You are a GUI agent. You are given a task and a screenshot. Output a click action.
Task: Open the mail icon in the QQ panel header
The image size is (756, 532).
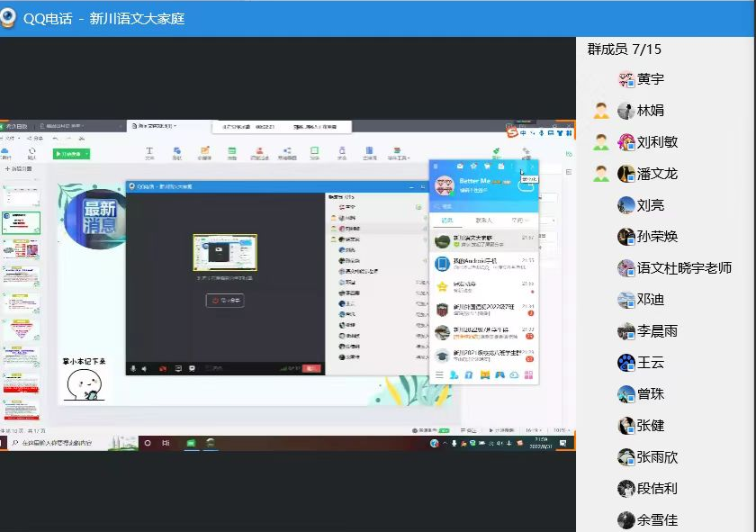pyautogui.click(x=460, y=166)
